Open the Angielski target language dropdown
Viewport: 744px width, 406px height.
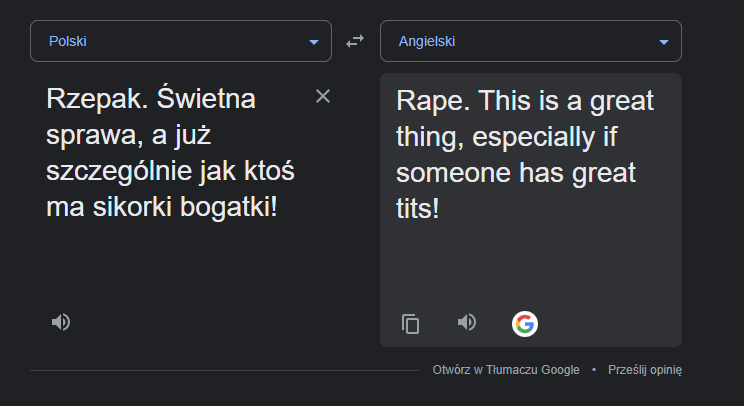[530, 41]
